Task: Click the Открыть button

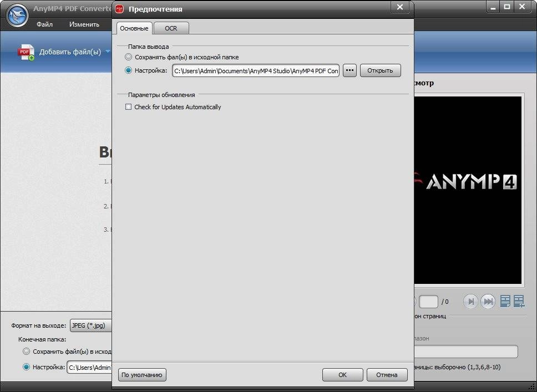Action: 380,70
